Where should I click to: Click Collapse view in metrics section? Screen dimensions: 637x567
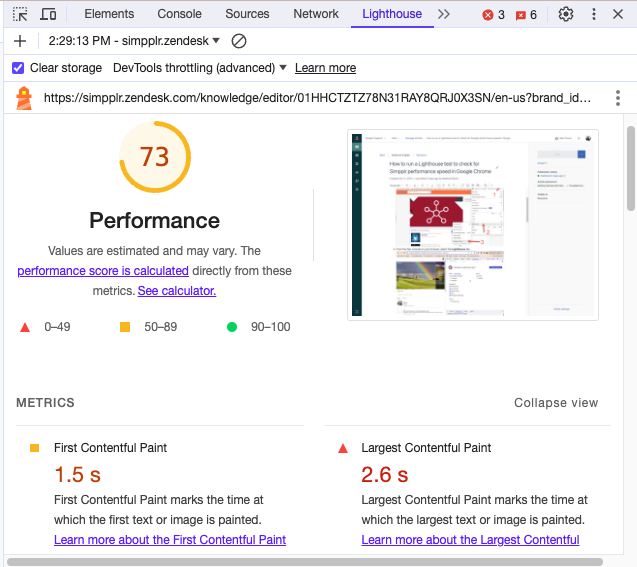[x=556, y=403]
